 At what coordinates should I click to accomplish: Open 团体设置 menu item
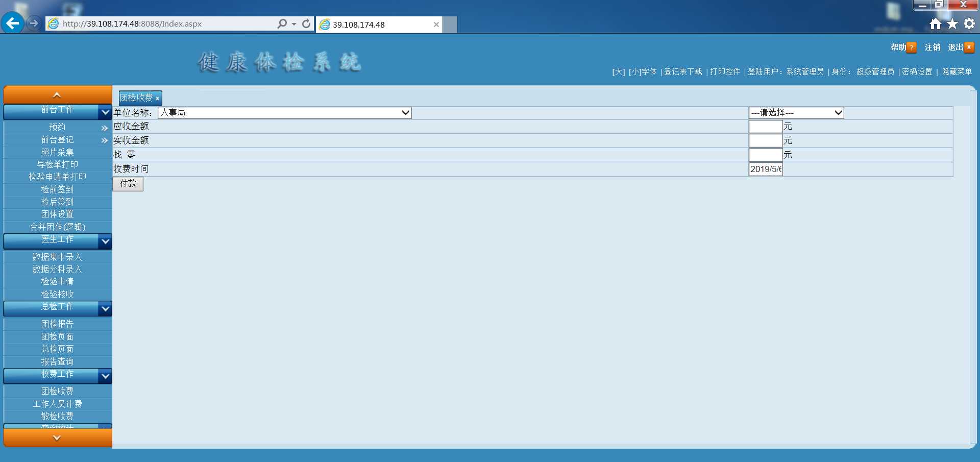[x=57, y=214]
